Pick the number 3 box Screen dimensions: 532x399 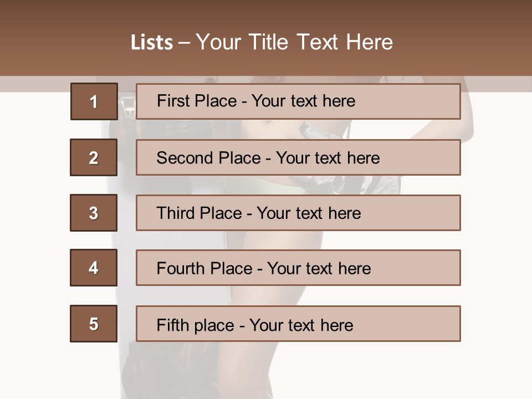94,213
